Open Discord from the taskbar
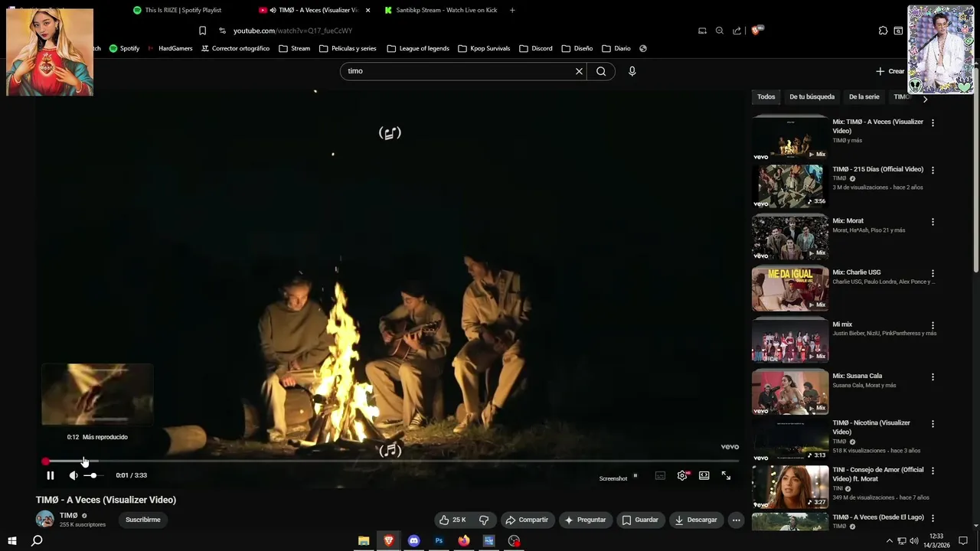980x551 pixels. [413, 540]
